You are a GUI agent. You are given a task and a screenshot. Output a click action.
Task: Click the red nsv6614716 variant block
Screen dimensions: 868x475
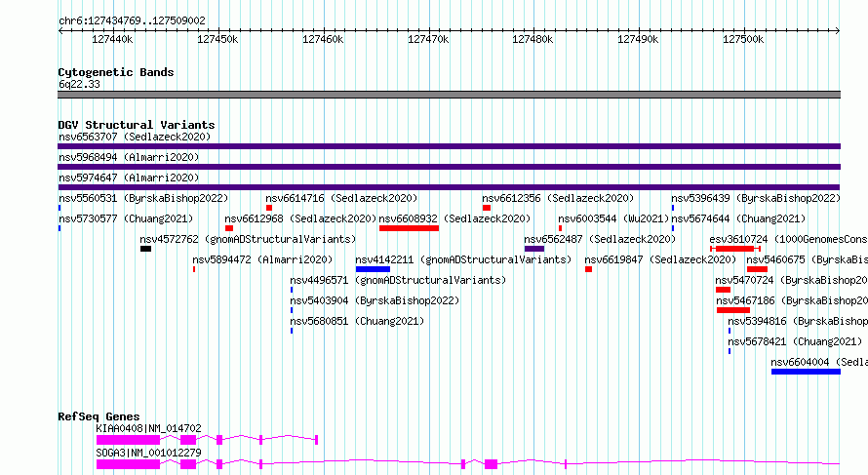pyautogui.click(x=269, y=208)
